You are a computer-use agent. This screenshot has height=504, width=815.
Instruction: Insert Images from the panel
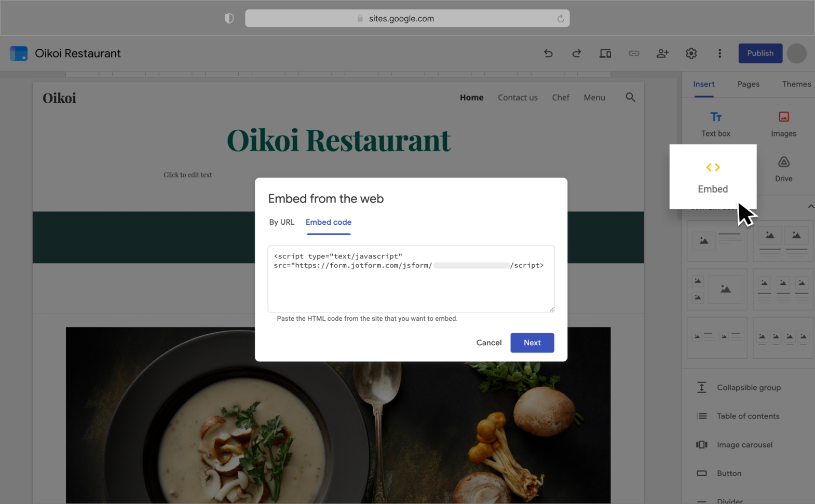783,124
